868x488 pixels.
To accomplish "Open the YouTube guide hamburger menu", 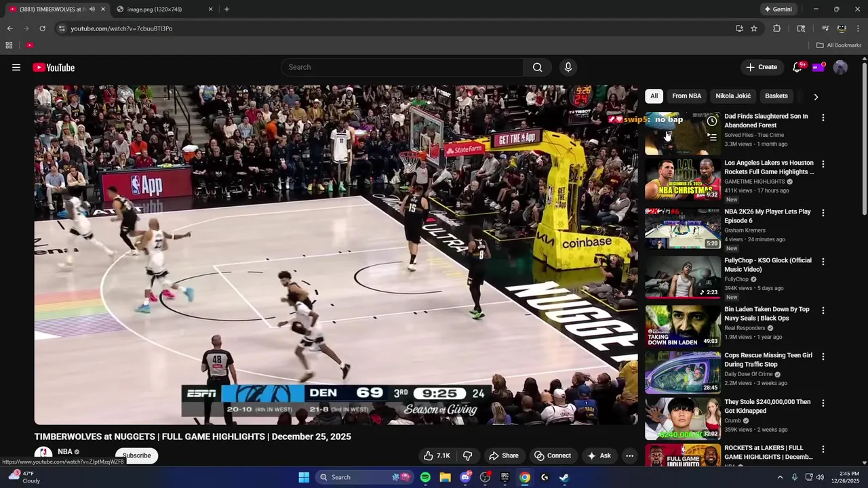I will [x=16, y=67].
